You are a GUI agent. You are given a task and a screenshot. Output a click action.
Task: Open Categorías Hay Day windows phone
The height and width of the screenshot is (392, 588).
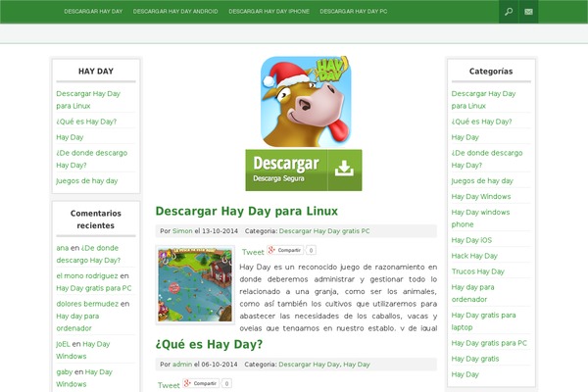[481, 219]
